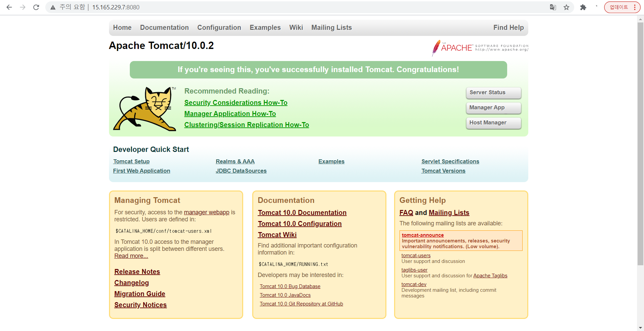Open tomcat-users mailing list link

click(x=416, y=256)
